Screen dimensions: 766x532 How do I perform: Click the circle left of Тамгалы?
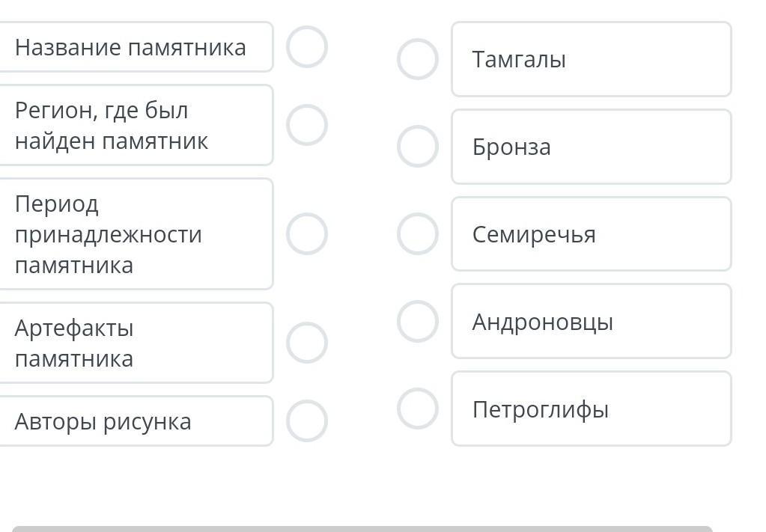(417, 59)
